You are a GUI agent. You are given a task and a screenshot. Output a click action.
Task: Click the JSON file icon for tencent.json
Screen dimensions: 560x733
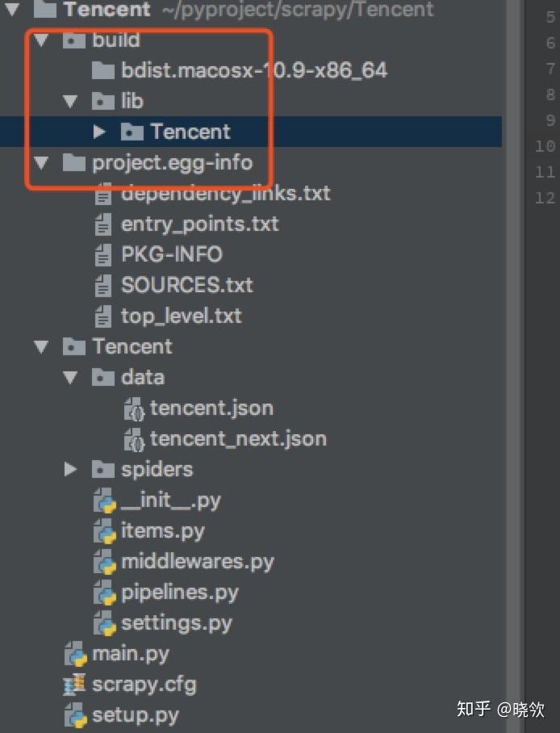coord(134,408)
